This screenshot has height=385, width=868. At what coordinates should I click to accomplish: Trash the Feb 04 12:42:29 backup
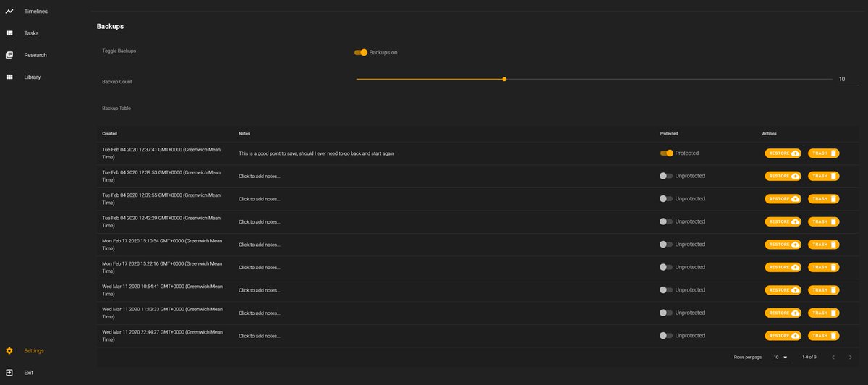point(824,221)
